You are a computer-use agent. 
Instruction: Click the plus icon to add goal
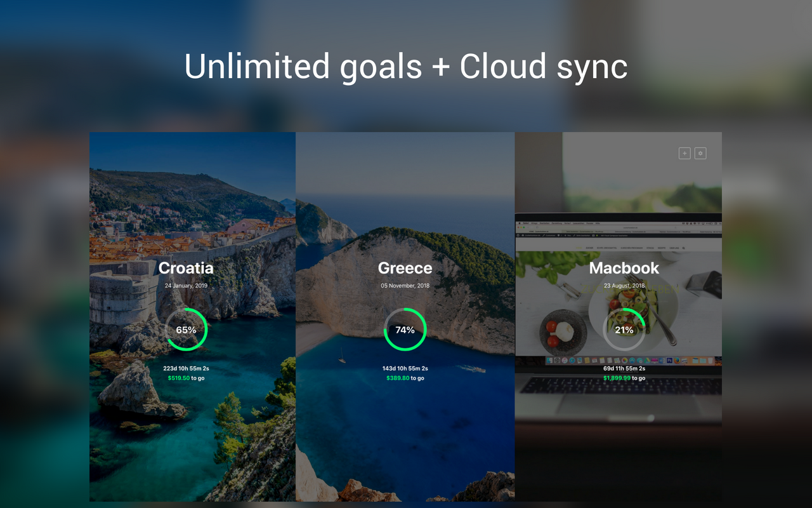pos(684,153)
